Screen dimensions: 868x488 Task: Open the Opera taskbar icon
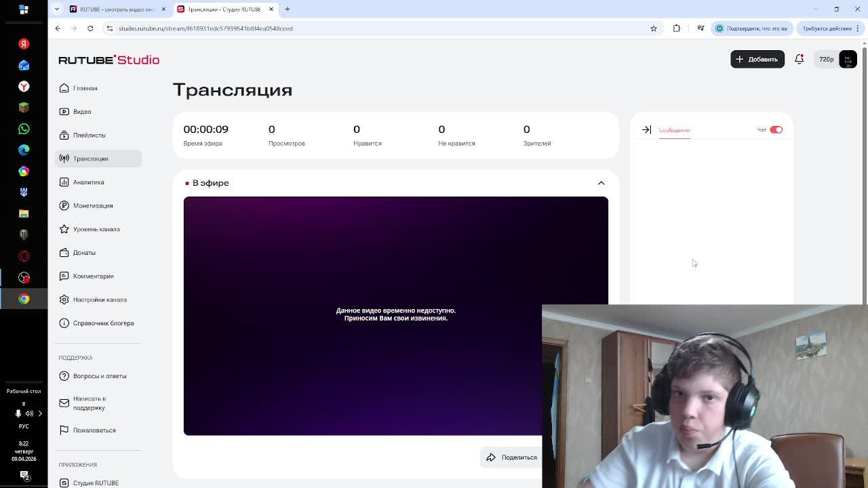[x=24, y=256]
